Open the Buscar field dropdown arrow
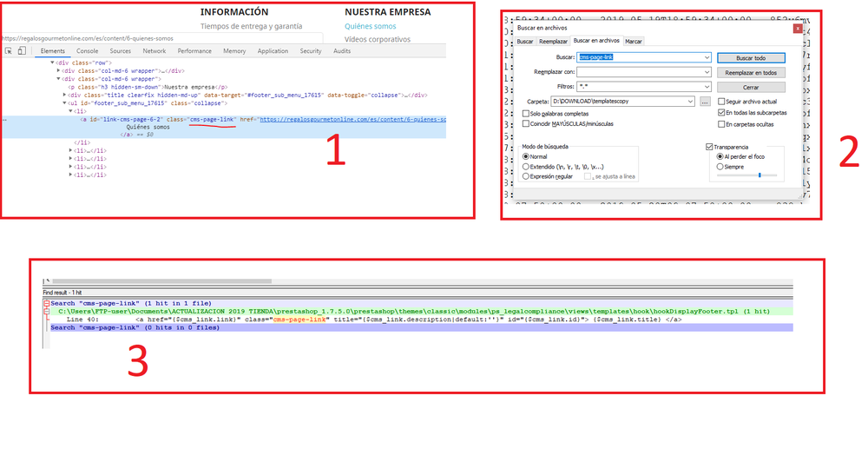 707,57
